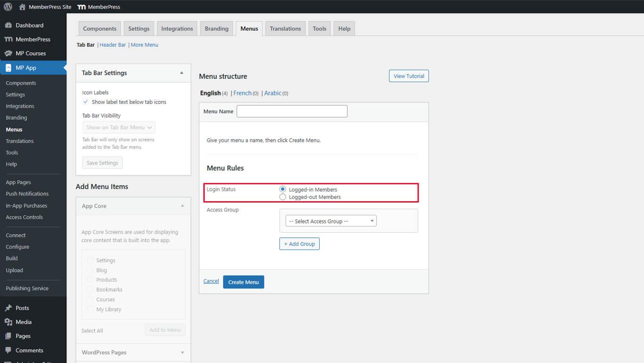Screen dimensions: 644x363
Task: Collapse the App Core panel
Action: (182, 206)
